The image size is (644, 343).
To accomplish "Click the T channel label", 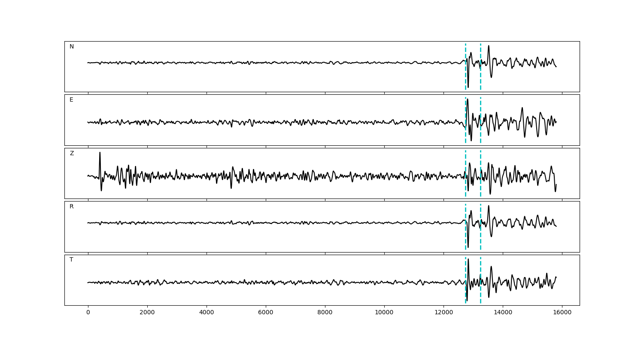I will (x=71, y=260).
